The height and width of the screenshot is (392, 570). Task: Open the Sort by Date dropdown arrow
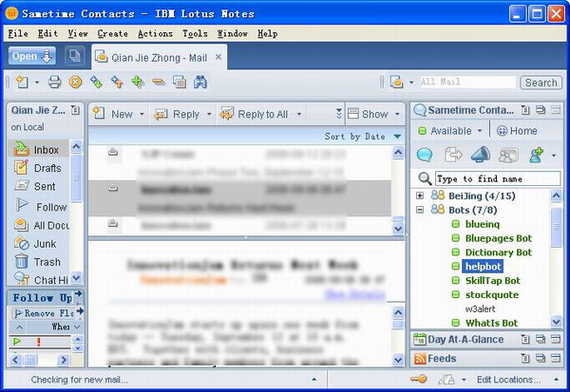pyautogui.click(x=397, y=137)
